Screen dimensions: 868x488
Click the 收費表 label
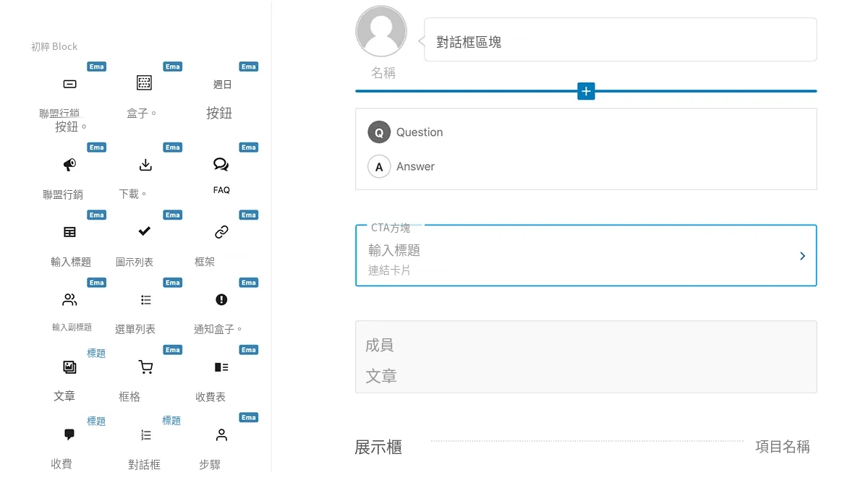point(210,397)
